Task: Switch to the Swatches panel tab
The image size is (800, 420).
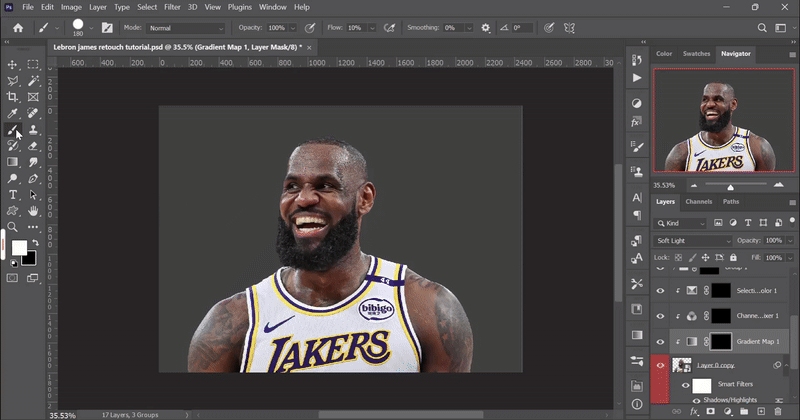Action: pyautogui.click(x=696, y=54)
